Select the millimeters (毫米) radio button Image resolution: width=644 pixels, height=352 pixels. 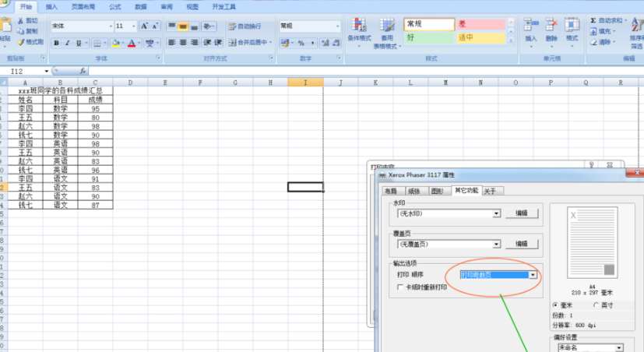click(555, 305)
